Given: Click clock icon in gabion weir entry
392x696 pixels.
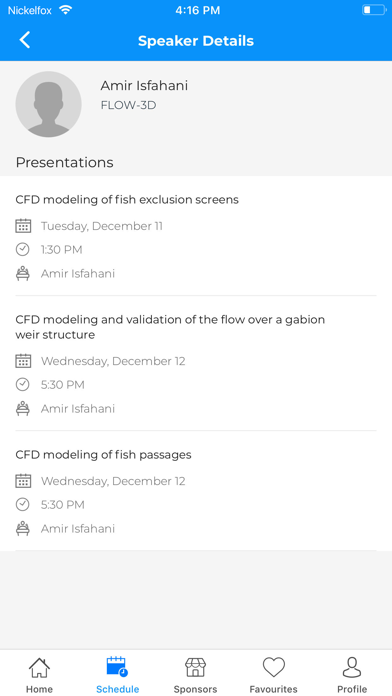Looking at the screenshot, I should tap(23, 384).
